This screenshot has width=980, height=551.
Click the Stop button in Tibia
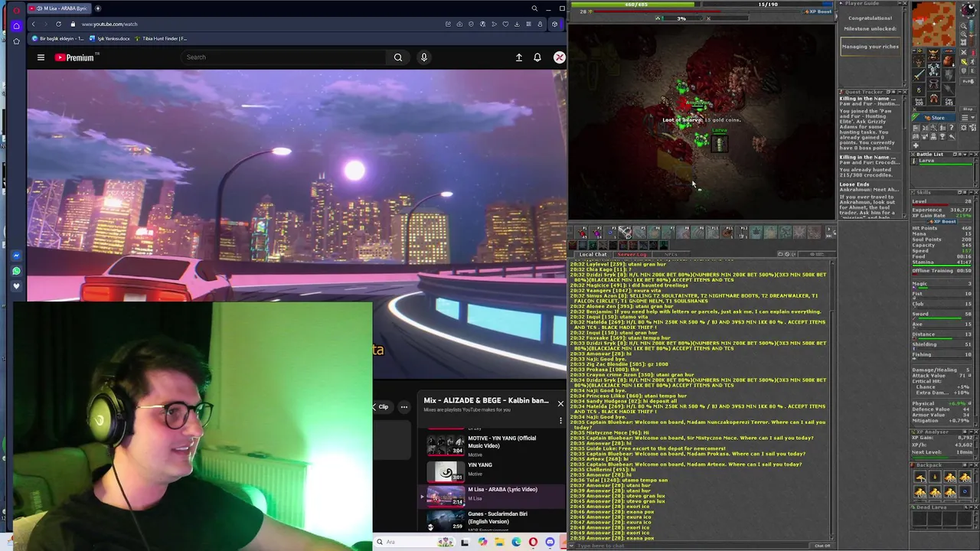coord(968,109)
